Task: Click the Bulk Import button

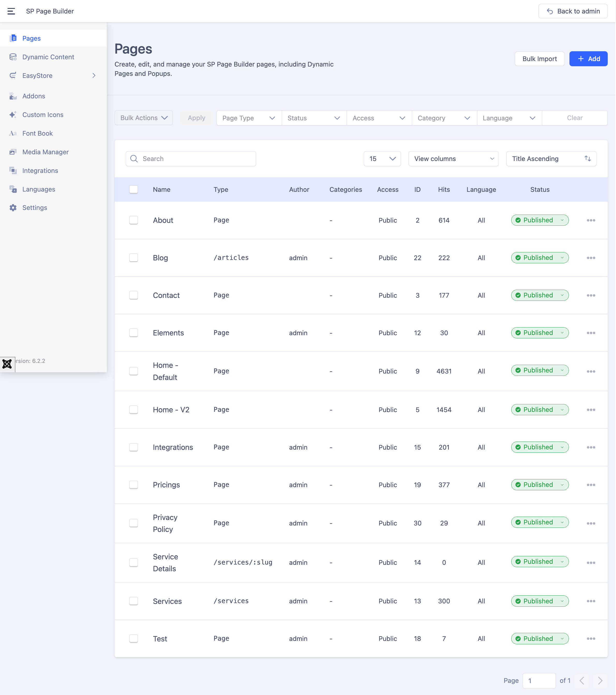Action: coord(539,59)
